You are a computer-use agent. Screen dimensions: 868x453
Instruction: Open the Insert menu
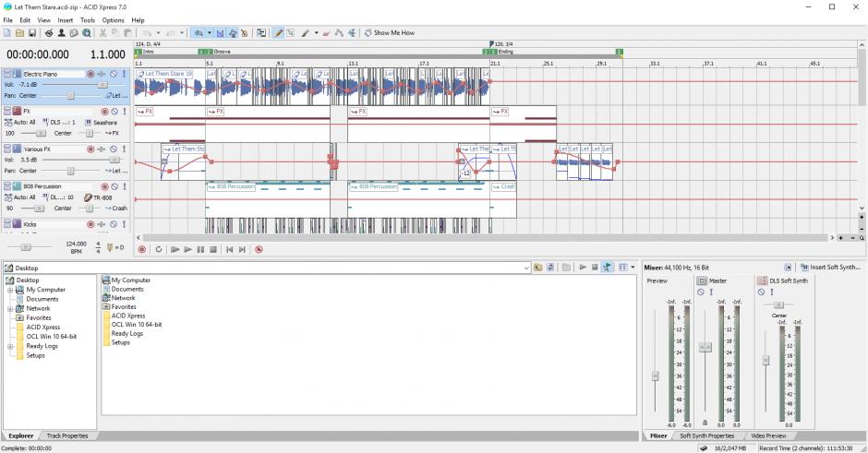click(66, 20)
